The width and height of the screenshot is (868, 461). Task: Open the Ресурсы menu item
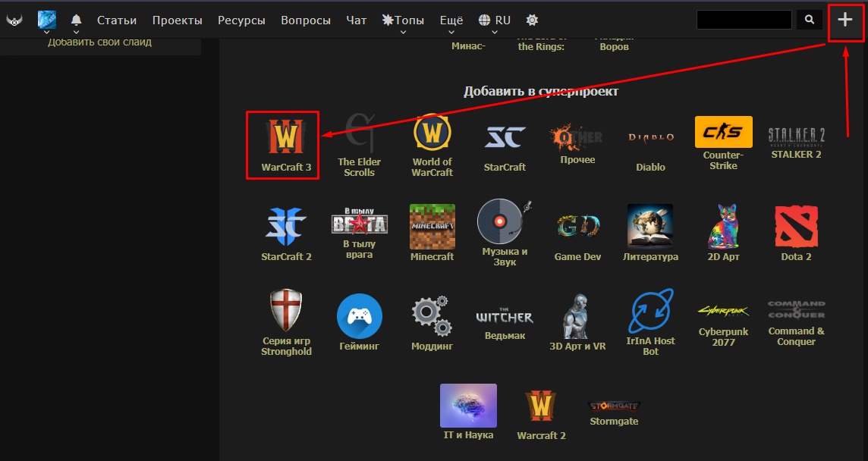[241, 20]
